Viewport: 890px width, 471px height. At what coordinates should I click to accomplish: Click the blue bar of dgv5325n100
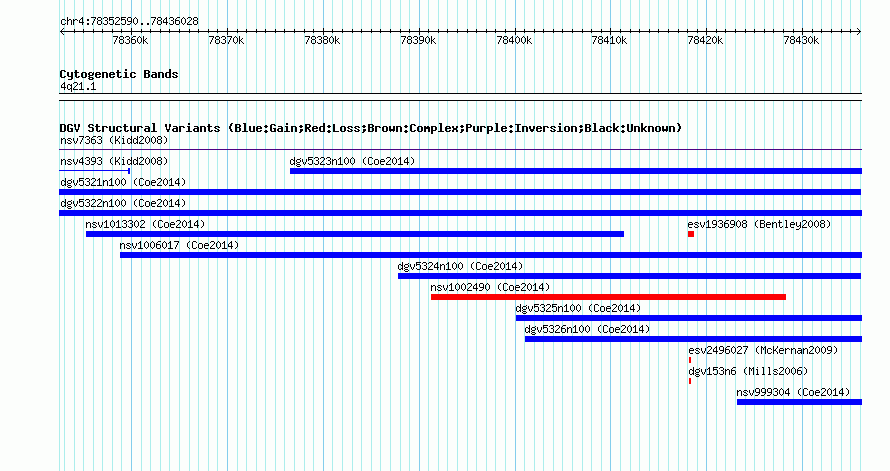[x=689, y=318]
